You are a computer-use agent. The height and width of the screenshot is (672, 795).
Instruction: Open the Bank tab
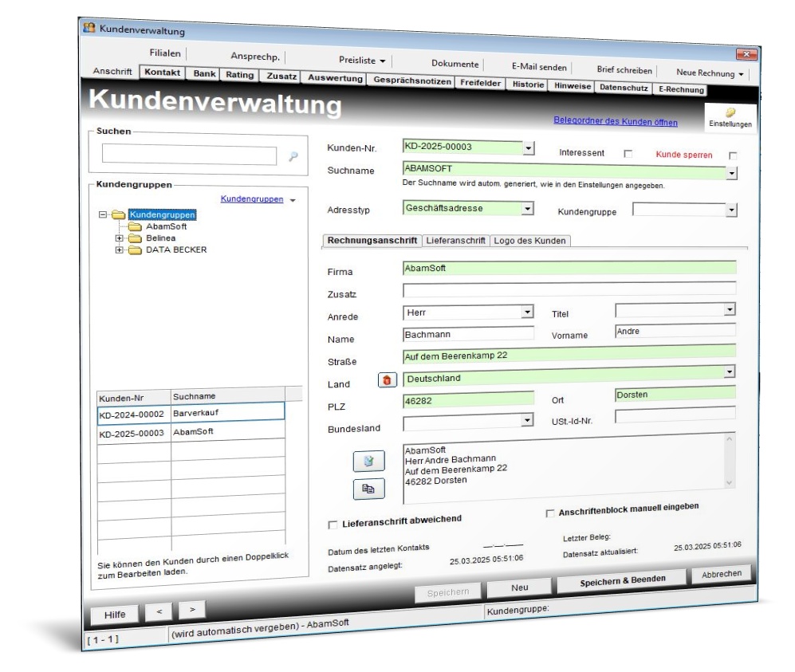[204, 74]
